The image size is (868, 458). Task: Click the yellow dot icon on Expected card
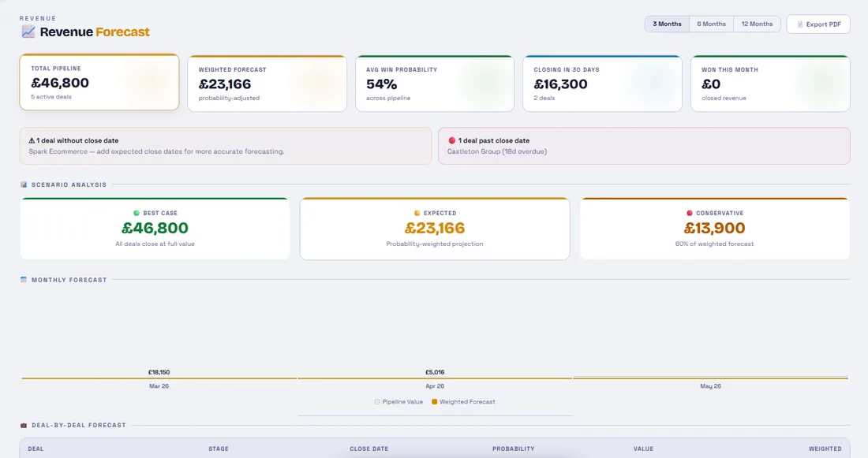pos(417,212)
